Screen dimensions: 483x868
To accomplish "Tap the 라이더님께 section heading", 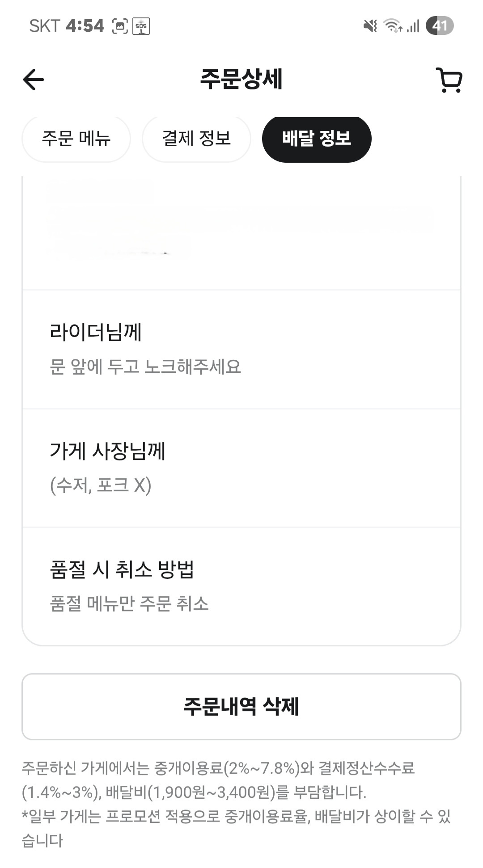I will pos(96,332).
